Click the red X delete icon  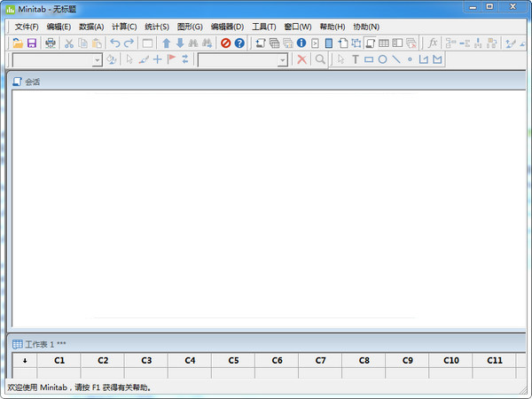pos(301,59)
